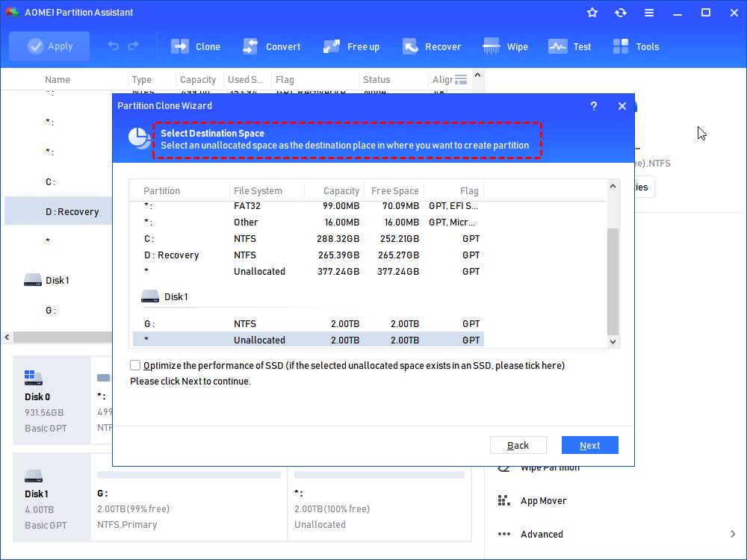
Task: Select the FAT32 99.00MB partition row
Action: 309,206
